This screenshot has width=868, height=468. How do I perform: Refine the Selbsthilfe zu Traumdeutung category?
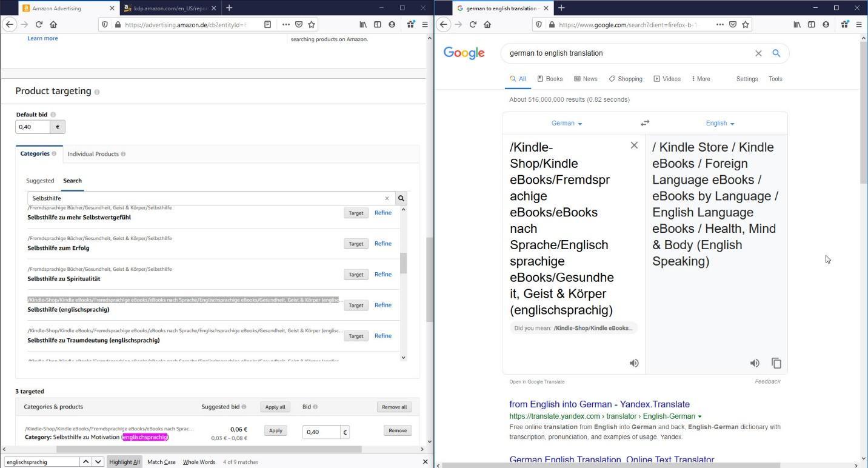(382, 336)
